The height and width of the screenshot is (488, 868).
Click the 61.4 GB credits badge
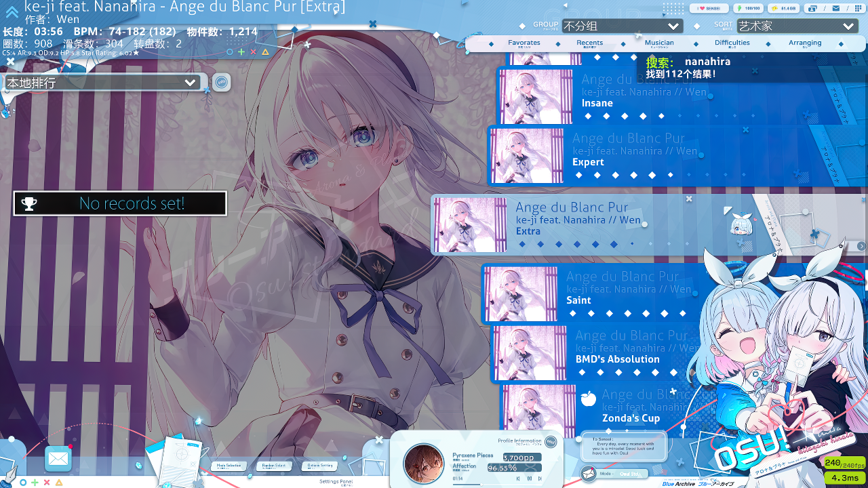pos(784,8)
